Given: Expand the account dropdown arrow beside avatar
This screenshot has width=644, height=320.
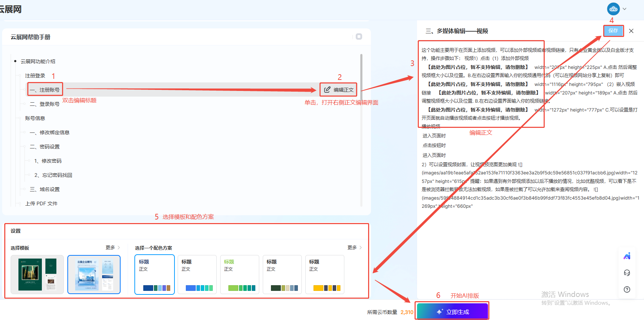Looking at the screenshot, I should click(x=624, y=9).
